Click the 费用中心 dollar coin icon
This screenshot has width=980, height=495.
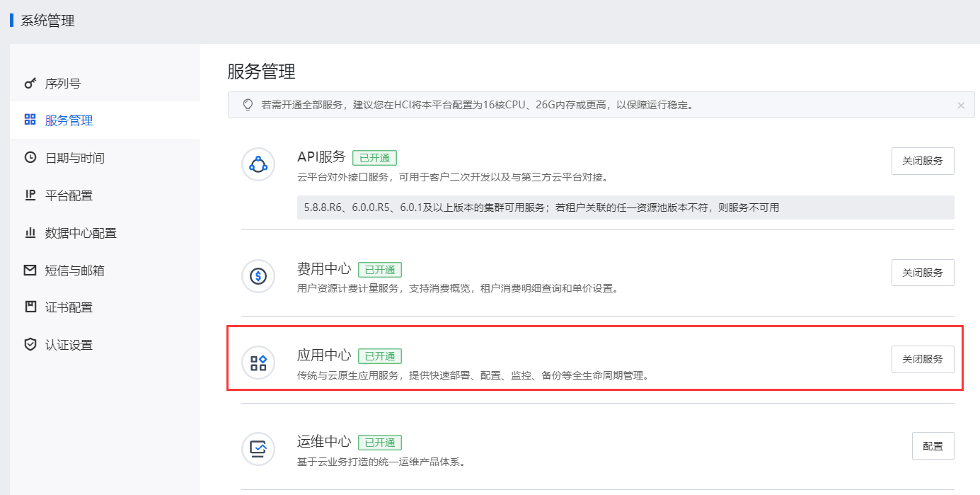pyautogui.click(x=258, y=276)
